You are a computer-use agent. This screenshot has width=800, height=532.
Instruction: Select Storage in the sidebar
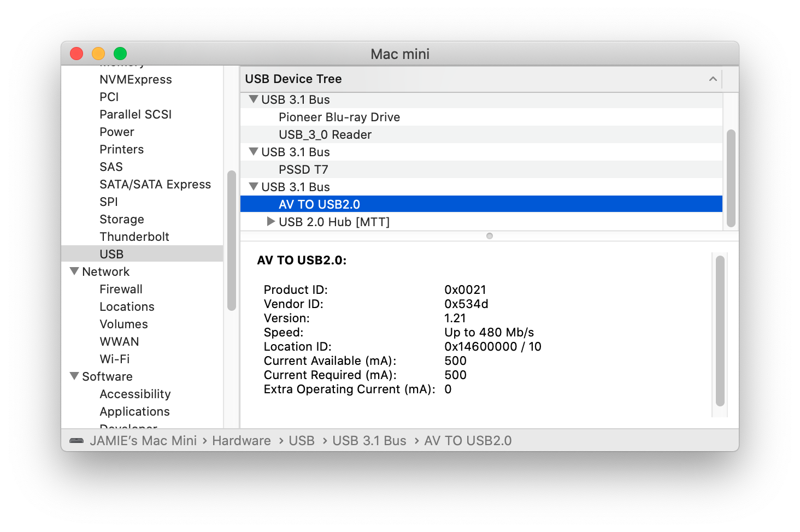pos(121,219)
